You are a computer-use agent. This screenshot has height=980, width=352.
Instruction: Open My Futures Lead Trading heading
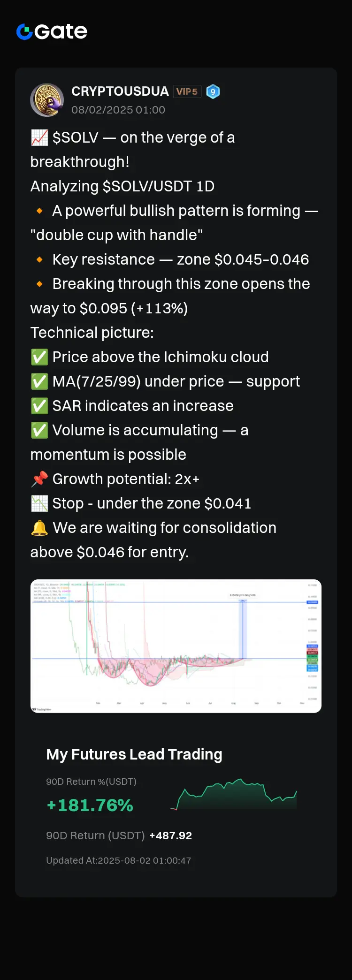[x=134, y=754]
